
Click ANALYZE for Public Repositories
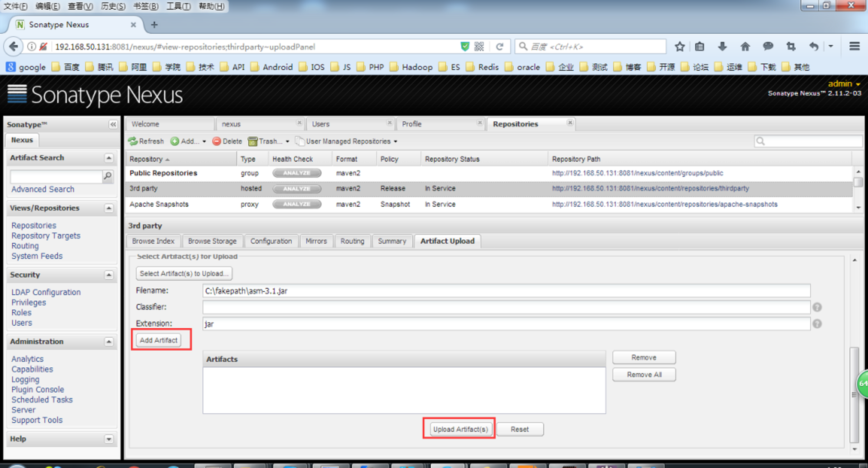(x=297, y=173)
